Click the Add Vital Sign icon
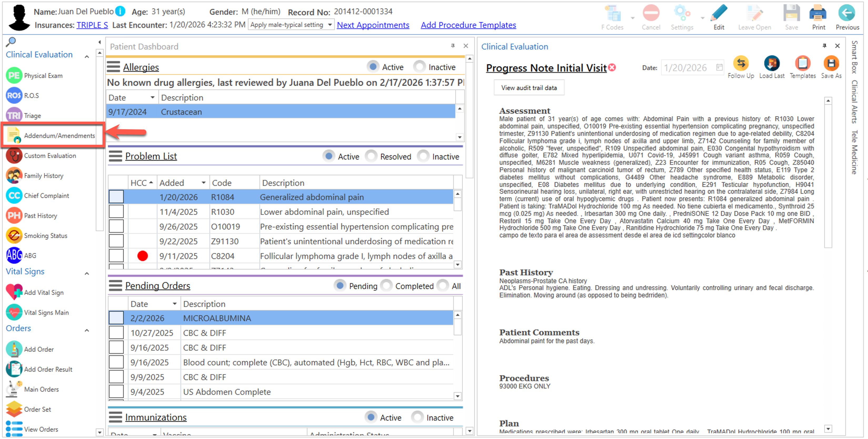 tap(14, 292)
